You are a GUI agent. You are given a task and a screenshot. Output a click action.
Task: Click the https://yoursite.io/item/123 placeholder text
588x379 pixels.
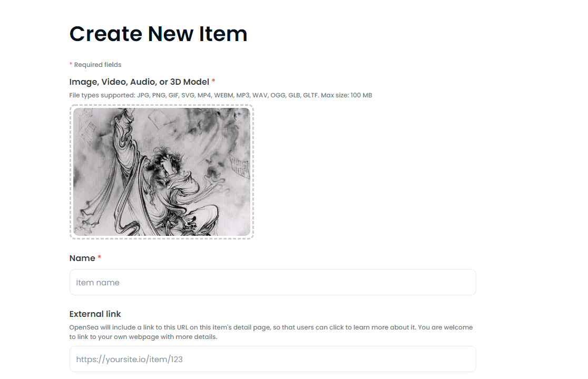pos(130,359)
